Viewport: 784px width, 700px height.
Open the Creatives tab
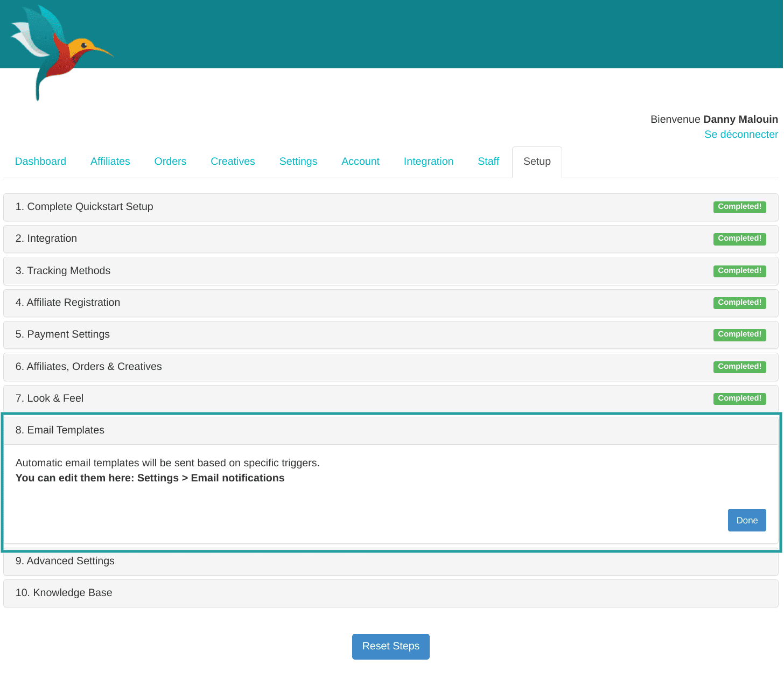tap(233, 162)
